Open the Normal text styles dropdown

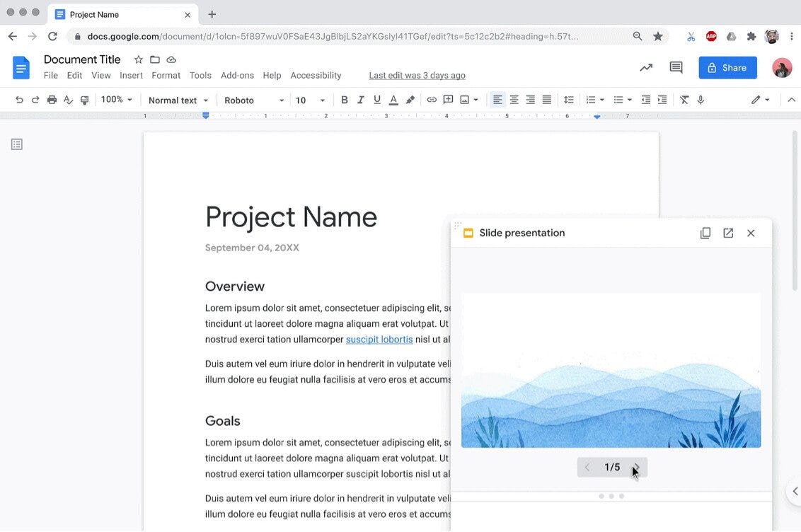(x=178, y=100)
